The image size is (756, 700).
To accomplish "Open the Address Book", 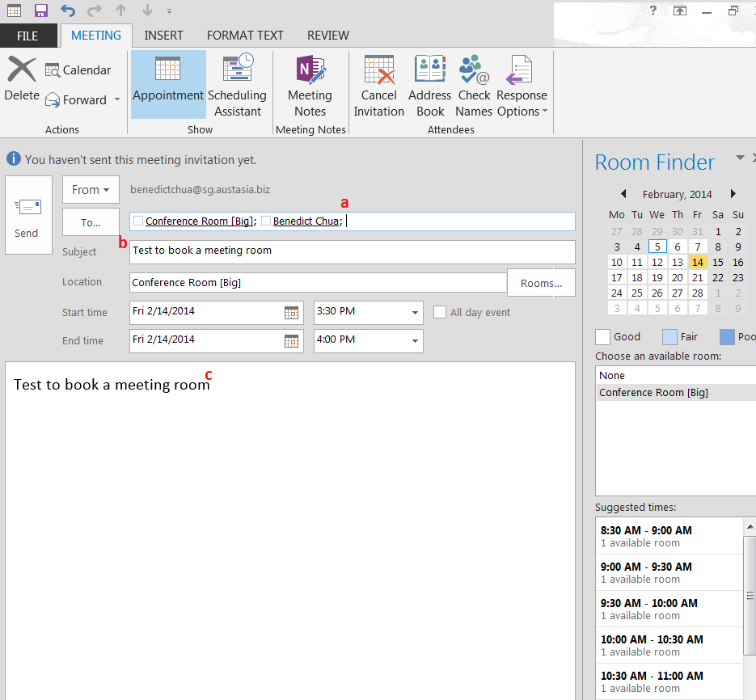I will tap(429, 86).
